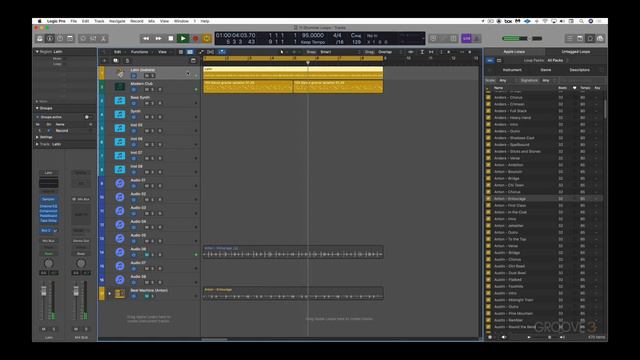This screenshot has width=640, height=360.
Task: Click the Rewind transport button
Action: [146, 38]
